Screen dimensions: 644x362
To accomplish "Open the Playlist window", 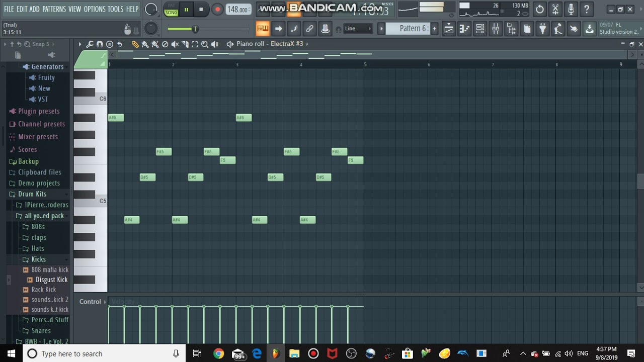I will [449, 29].
